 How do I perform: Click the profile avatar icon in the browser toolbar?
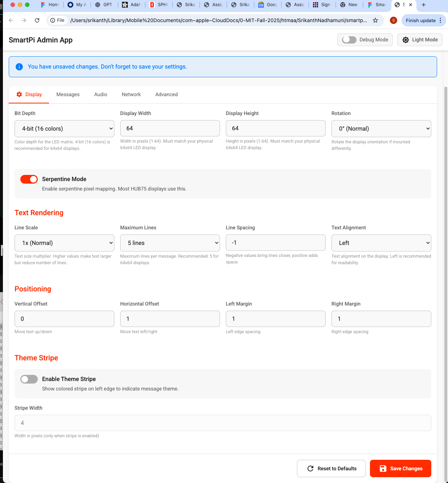point(394,20)
